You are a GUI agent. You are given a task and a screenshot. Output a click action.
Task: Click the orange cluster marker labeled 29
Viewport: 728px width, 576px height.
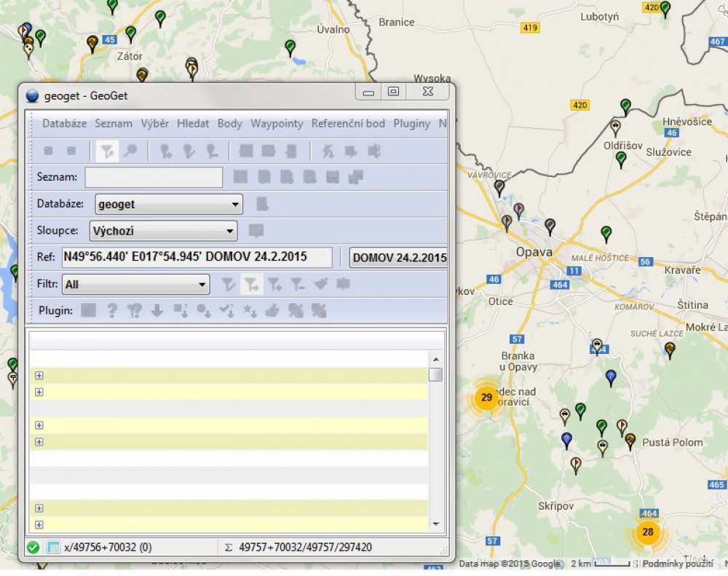tap(486, 397)
